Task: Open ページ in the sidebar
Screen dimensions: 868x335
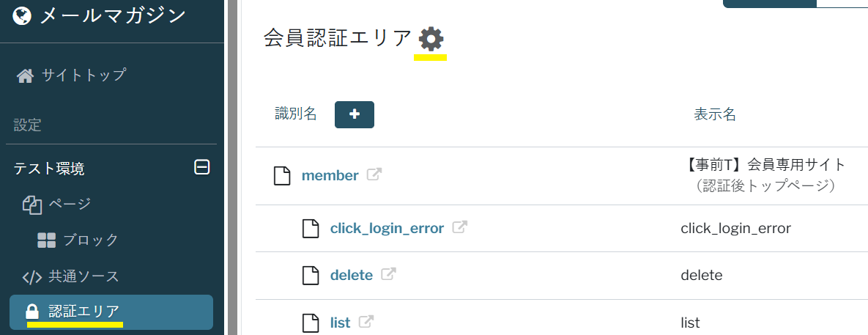Action: (70, 203)
